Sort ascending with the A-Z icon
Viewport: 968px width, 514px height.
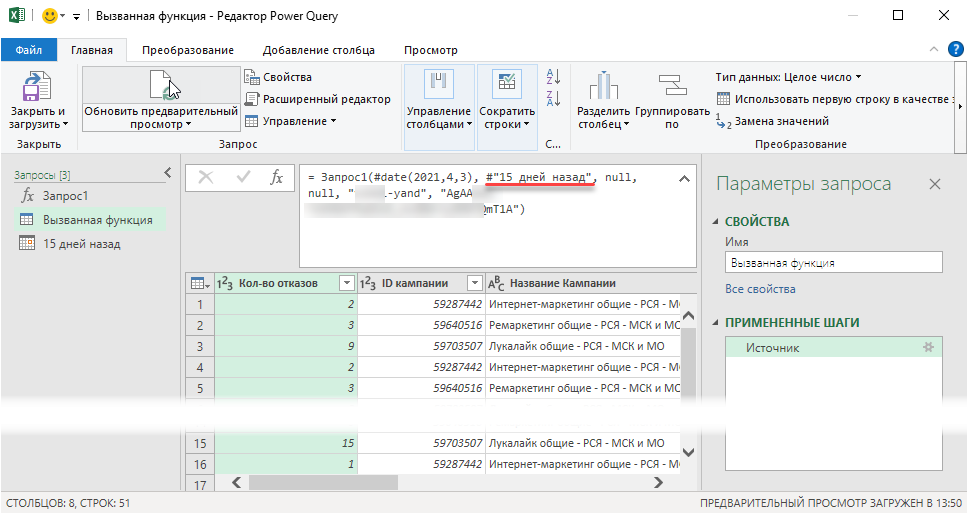click(x=554, y=77)
